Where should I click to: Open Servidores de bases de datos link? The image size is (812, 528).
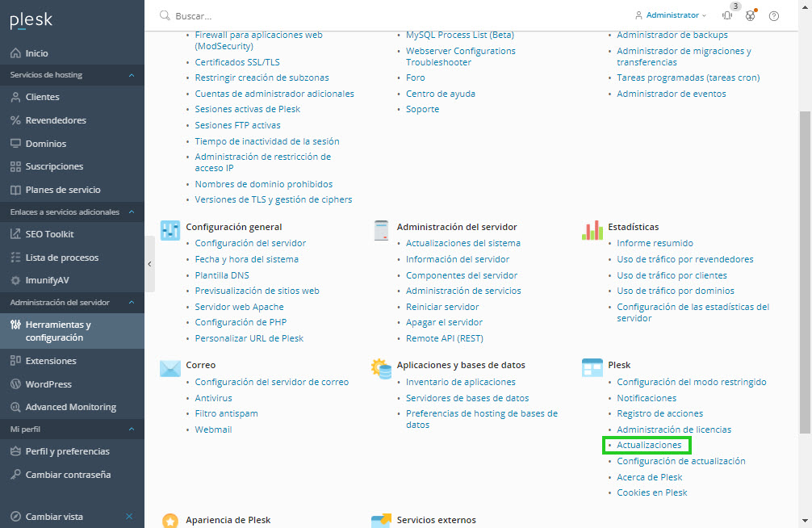point(467,398)
